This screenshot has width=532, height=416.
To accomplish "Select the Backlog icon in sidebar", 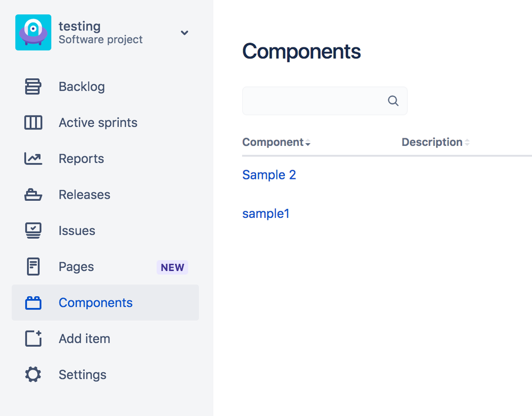I will [x=33, y=86].
